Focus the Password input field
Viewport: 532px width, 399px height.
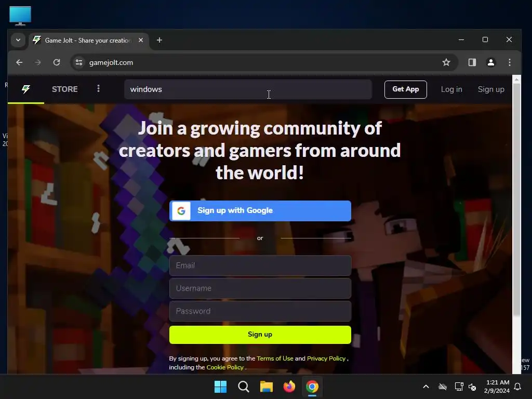[260, 311]
